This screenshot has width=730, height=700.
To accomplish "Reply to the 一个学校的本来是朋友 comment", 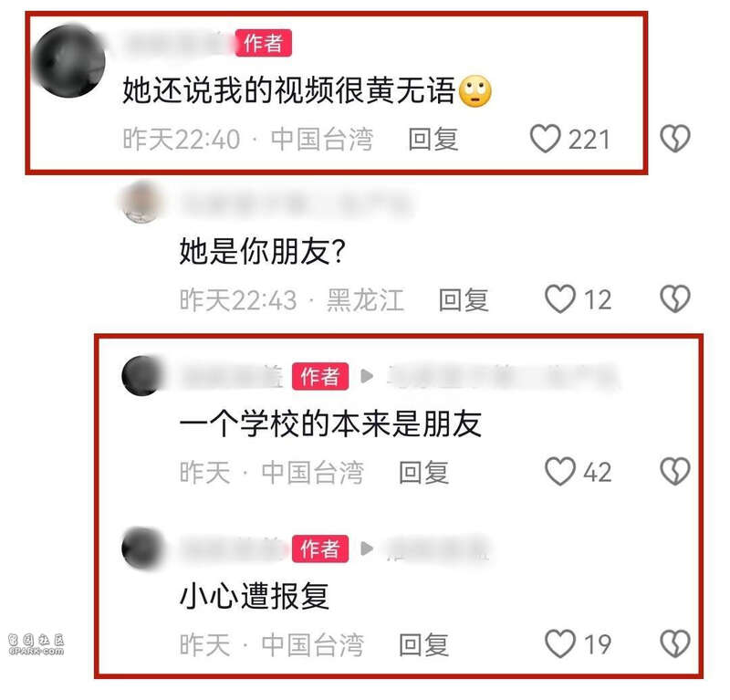I will click(423, 472).
